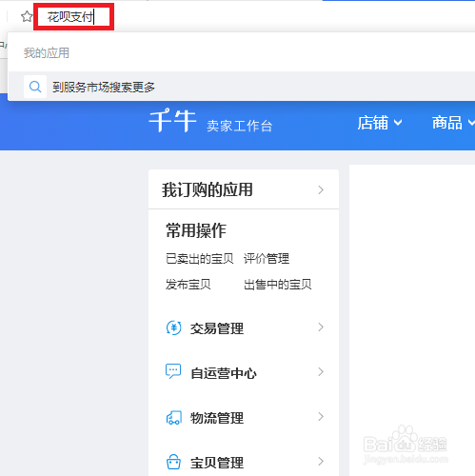This screenshot has width=475, height=476.
Task: Click the 我的应用 heading in dropdown
Action: pos(47,53)
